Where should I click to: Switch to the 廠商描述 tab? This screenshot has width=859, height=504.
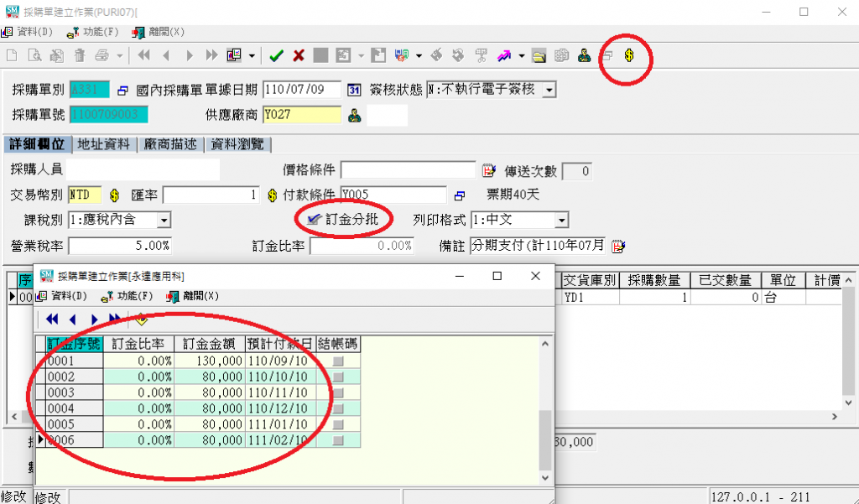click(x=170, y=144)
